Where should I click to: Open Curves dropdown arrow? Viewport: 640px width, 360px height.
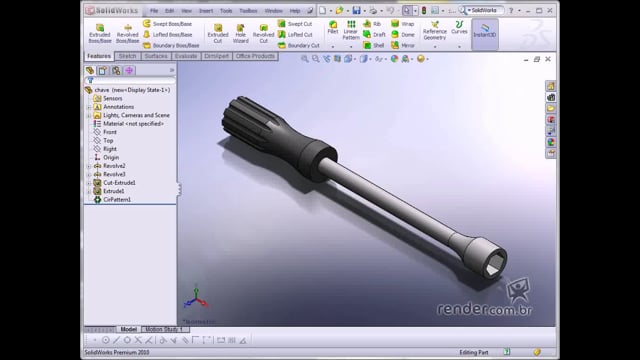(x=459, y=47)
